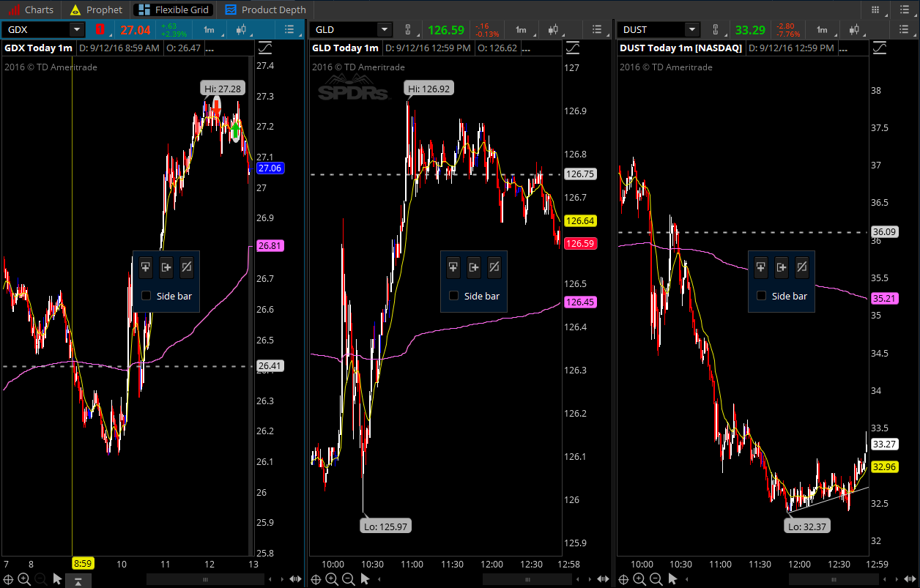
Task: Expand the DUST symbol dropdown
Action: (692, 29)
